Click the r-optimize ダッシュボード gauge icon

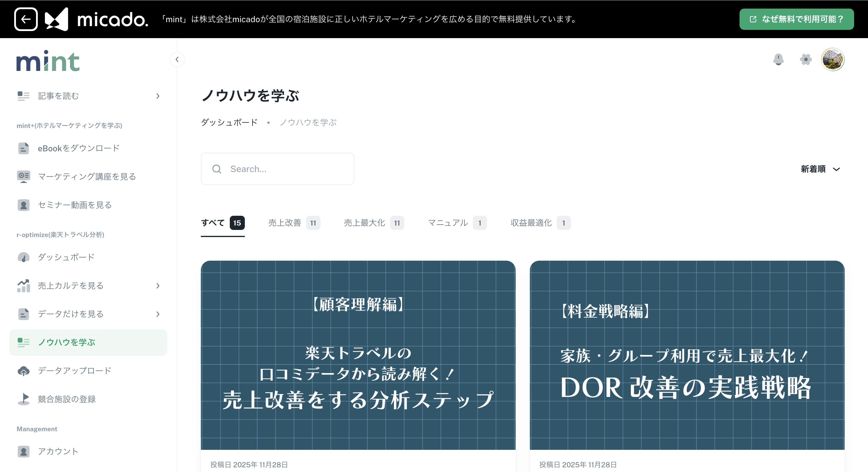point(23,257)
